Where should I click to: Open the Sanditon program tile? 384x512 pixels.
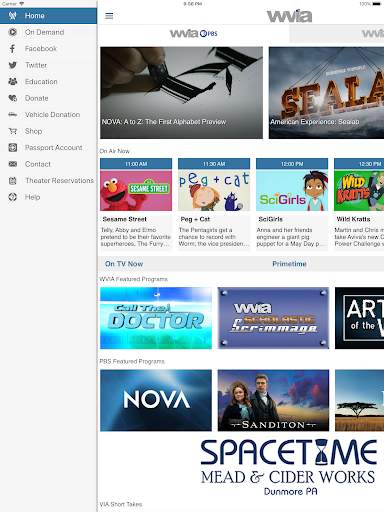(273, 400)
